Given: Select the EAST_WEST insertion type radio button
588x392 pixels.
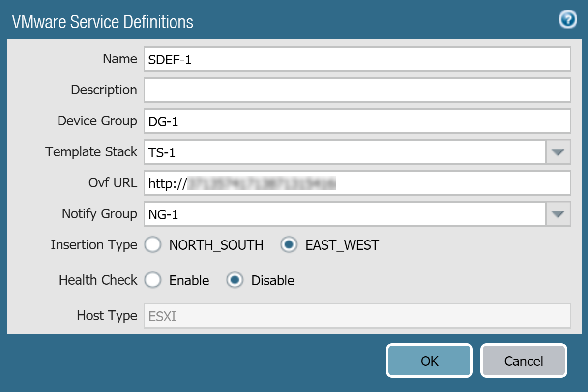Looking at the screenshot, I should tap(289, 245).
